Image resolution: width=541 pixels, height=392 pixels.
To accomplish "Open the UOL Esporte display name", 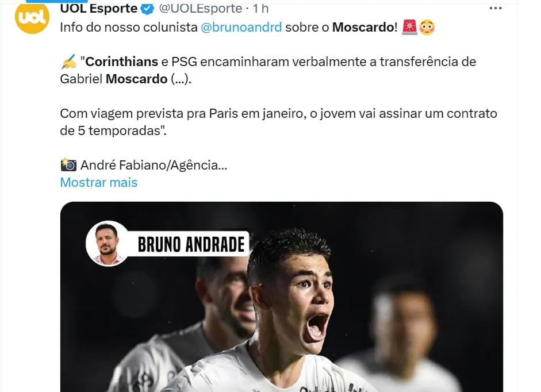I will (99, 8).
